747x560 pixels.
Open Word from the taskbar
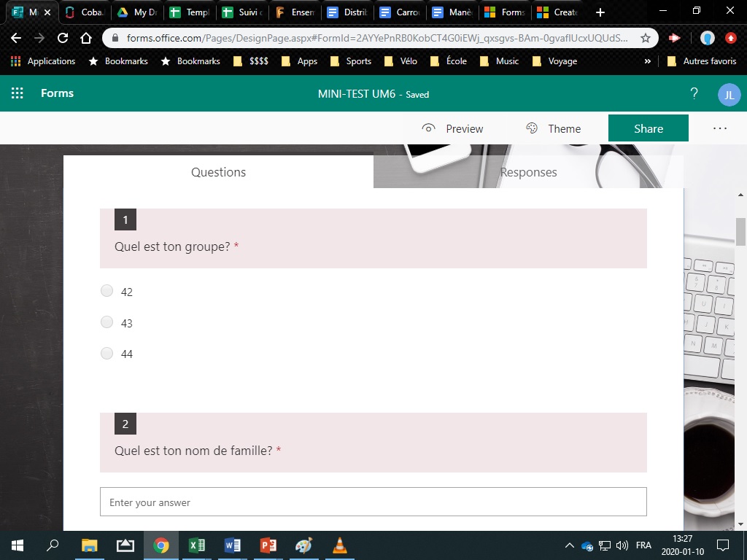(233, 545)
